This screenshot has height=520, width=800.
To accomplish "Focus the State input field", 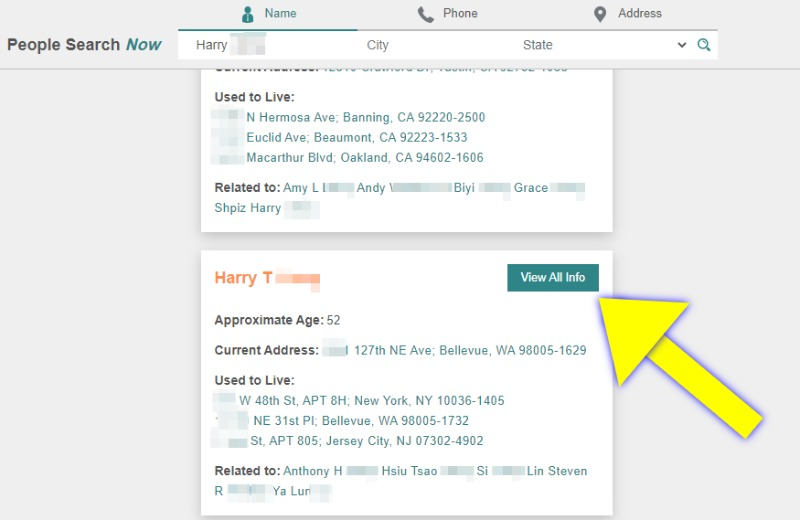I will click(605, 45).
